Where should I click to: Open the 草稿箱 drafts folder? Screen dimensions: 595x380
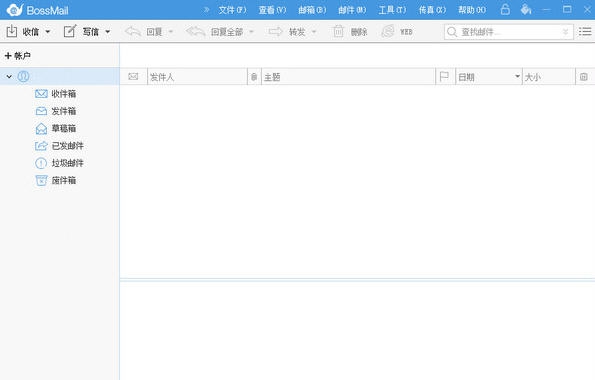[56, 128]
